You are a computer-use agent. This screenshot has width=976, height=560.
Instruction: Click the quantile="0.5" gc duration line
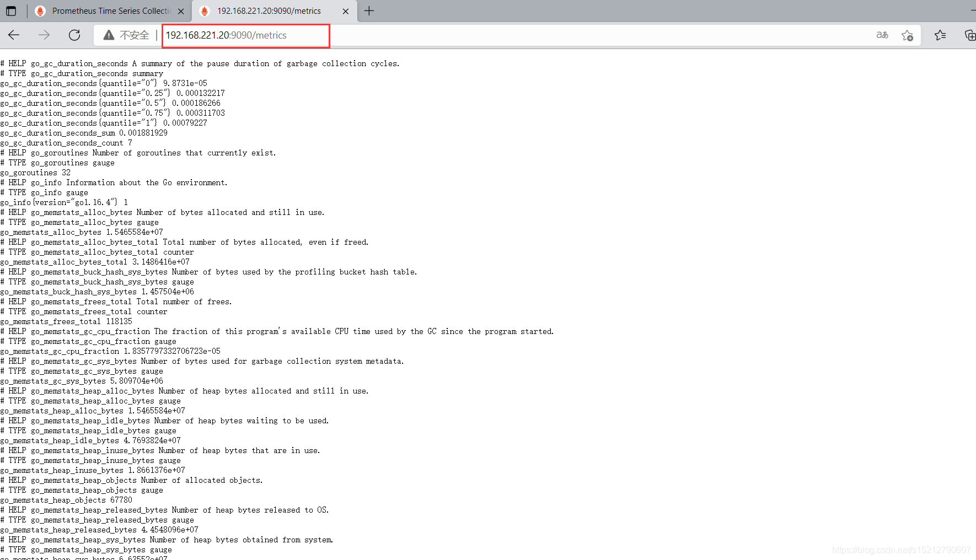point(110,103)
